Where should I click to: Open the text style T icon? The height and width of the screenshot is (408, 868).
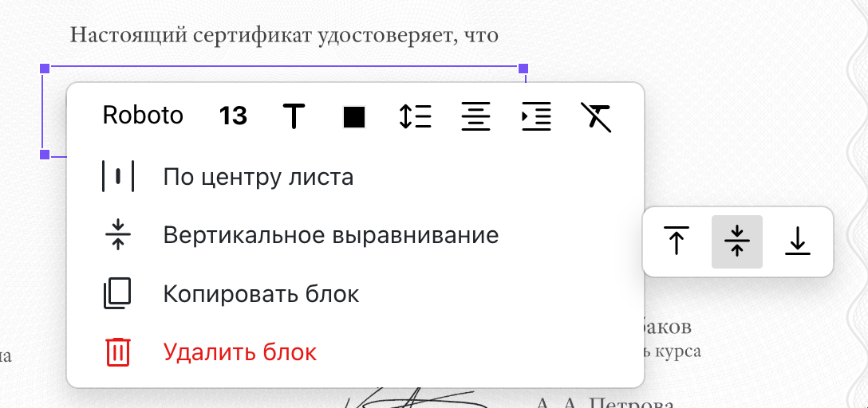click(x=294, y=116)
